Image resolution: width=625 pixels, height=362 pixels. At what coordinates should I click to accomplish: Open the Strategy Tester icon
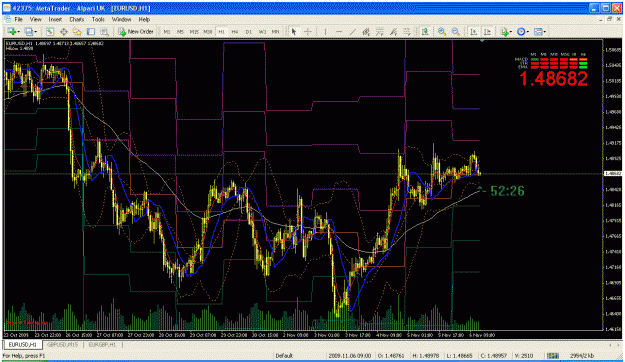[104, 31]
